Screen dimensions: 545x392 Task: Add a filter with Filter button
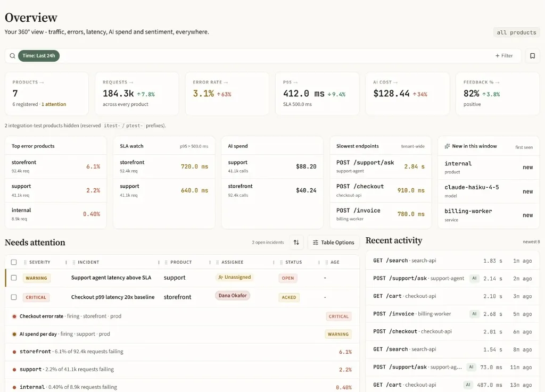(x=504, y=55)
